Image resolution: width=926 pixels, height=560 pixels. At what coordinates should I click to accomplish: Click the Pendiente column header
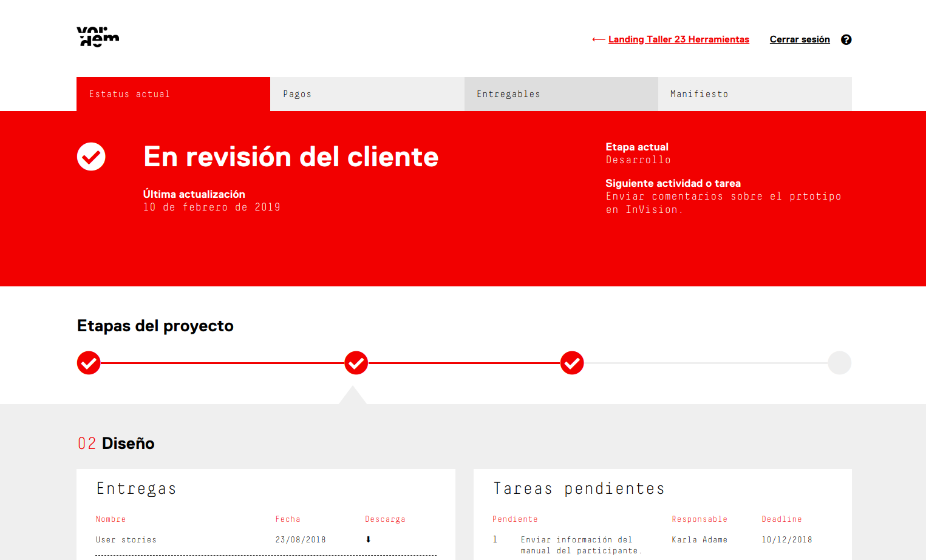click(x=515, y=519)
